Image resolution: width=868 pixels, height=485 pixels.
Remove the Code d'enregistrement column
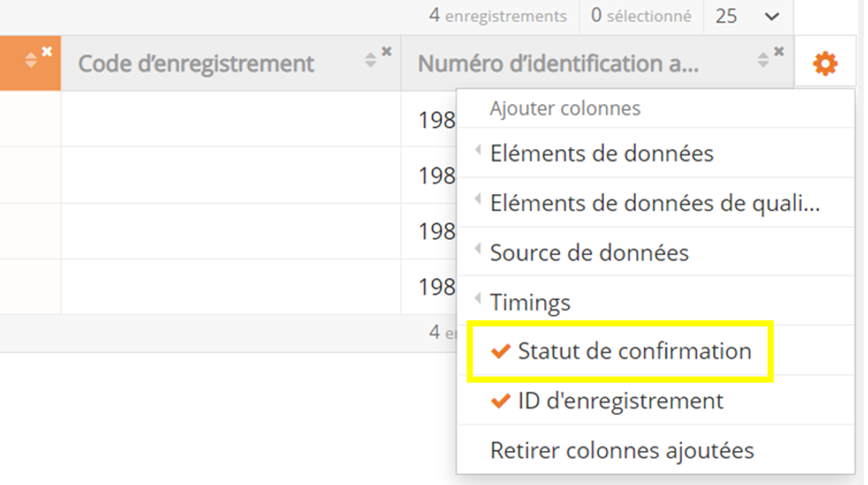386,52
